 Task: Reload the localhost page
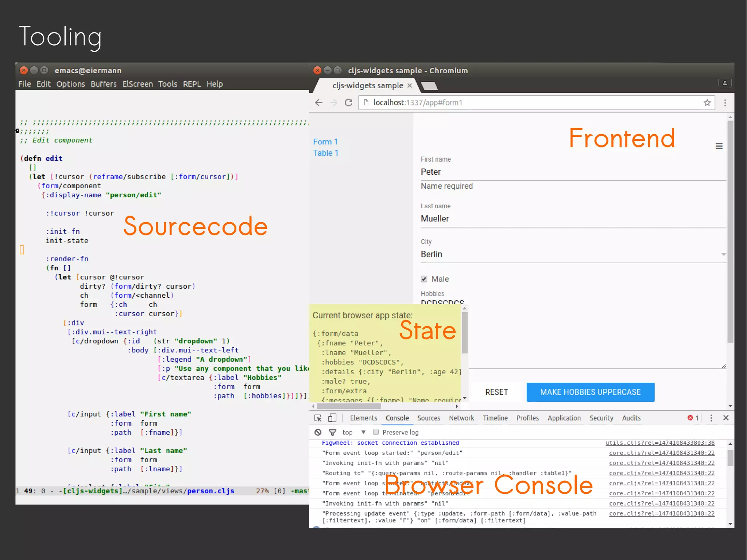coord(348,103)
